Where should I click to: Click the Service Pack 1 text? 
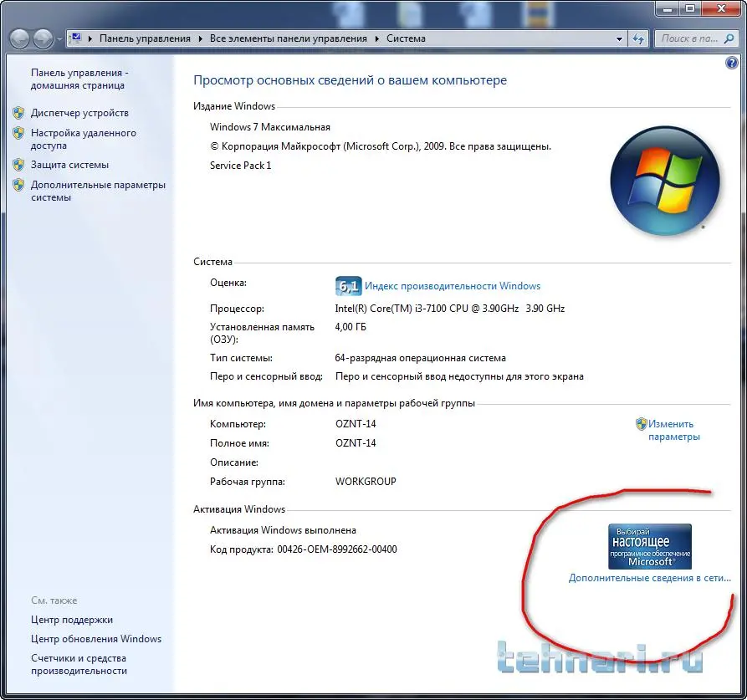pyautogui.click(x=241, y=166)
